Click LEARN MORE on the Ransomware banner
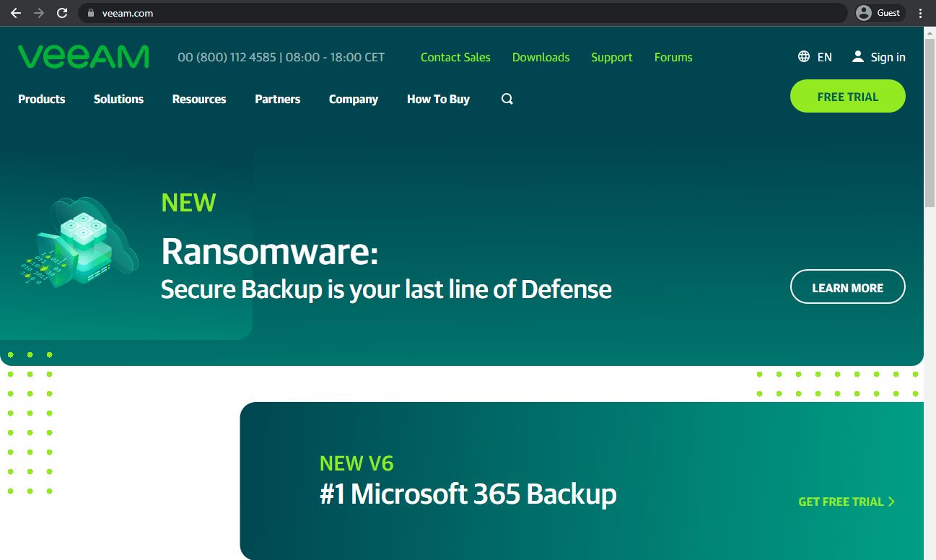The image size is (936, 560). click(x=847, y=286)
